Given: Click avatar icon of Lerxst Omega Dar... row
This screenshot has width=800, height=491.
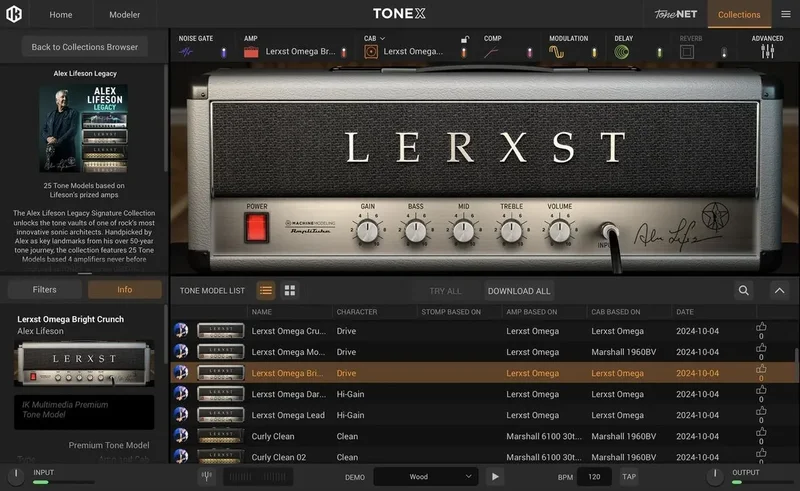Looking at the screenshot, I should (181, 394).
